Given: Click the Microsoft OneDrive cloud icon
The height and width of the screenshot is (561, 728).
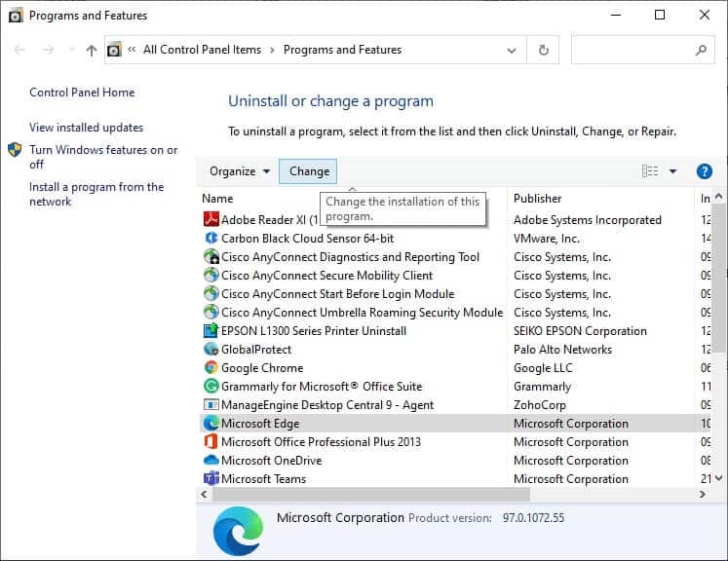Looking at the screenshot, I should click(211, 460).
